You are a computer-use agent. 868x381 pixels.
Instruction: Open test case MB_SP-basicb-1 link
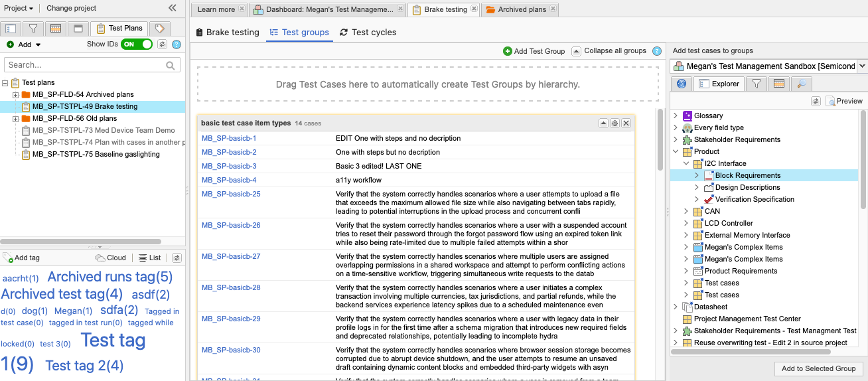(x=229, y=138)
